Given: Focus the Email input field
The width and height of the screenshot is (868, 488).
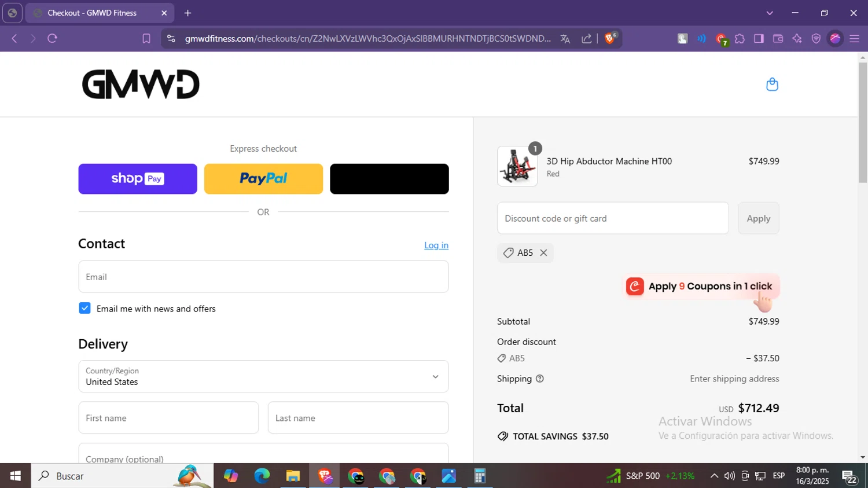Looking at the screenshot, I should [263, 277].
